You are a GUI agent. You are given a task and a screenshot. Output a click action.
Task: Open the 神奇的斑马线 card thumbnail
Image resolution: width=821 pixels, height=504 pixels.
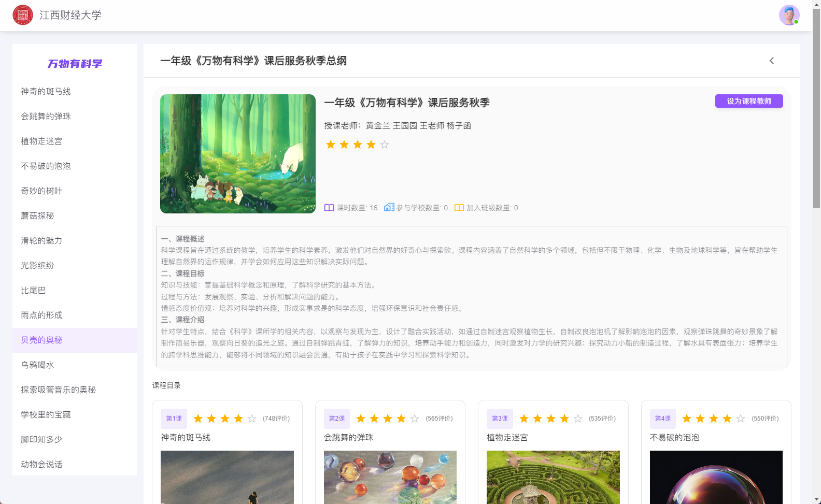click(227, 477)
